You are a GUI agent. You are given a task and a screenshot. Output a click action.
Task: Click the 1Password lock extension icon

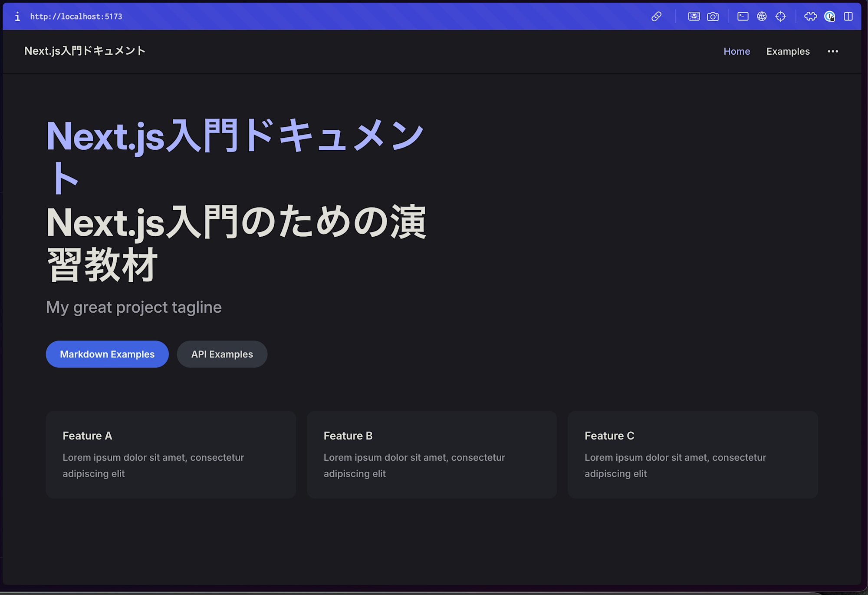(x=829, y=17)
